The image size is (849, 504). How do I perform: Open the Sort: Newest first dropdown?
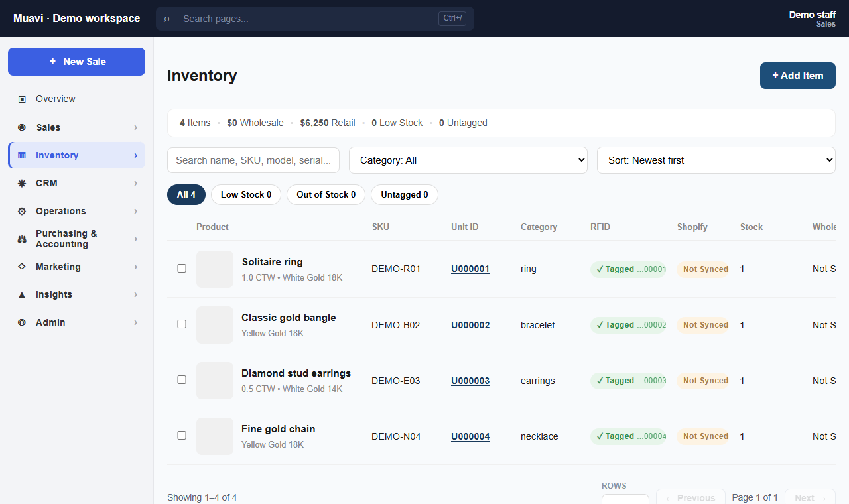pos(716,160)
